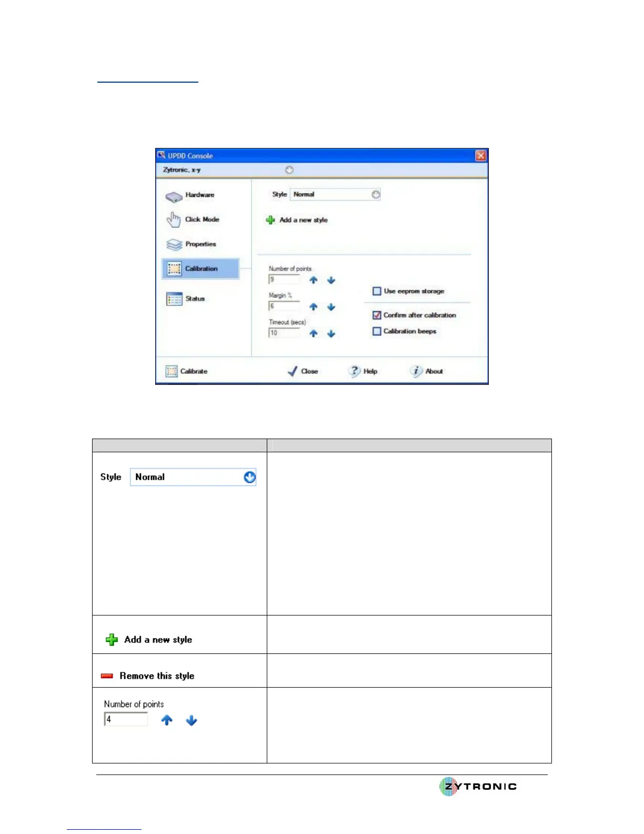Close the UPDD Console window
Viewport: 644px width, 834px height.
(481, 156)
